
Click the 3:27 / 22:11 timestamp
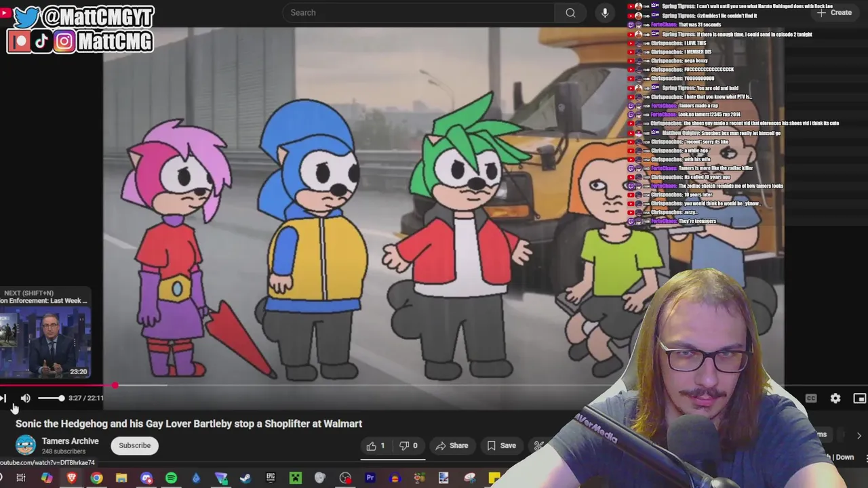(x=86, y=398)
